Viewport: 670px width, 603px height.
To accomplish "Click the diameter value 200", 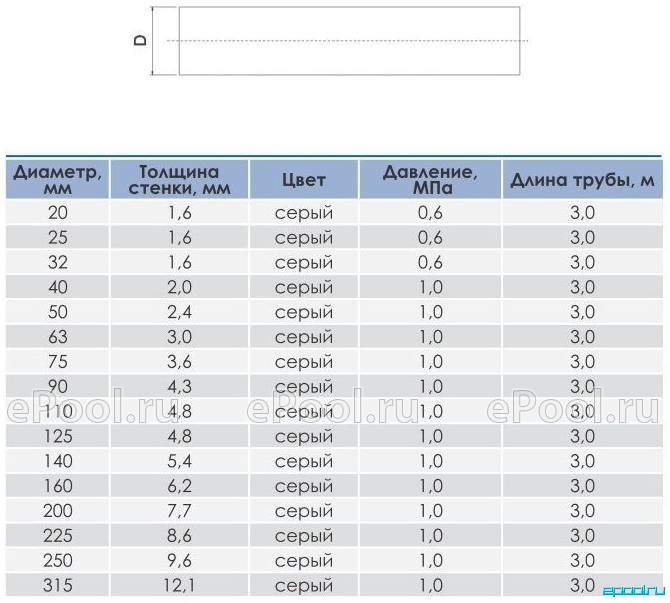I will coord(57,511).
